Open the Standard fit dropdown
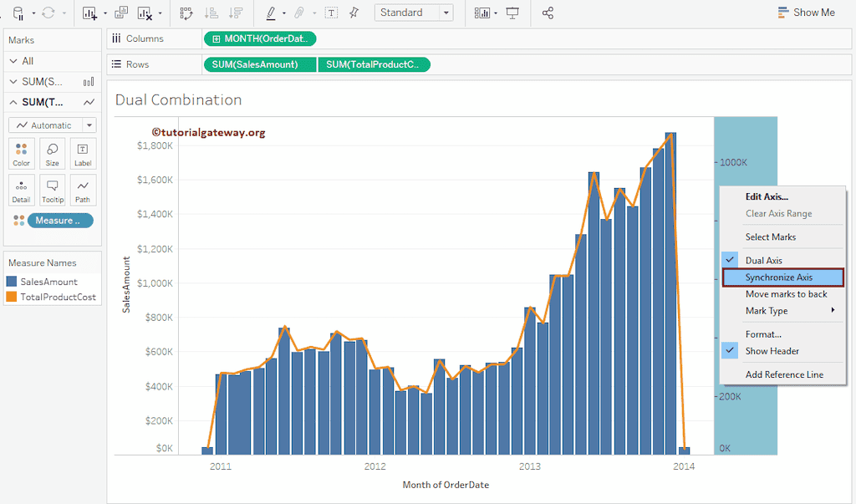 (x=414, y=13)
